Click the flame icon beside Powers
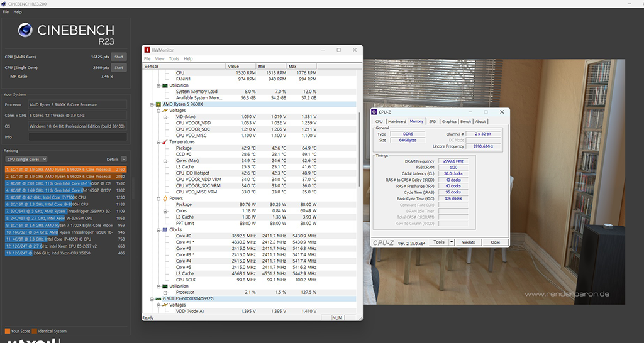The image size is (644, 343). (165, 198)
